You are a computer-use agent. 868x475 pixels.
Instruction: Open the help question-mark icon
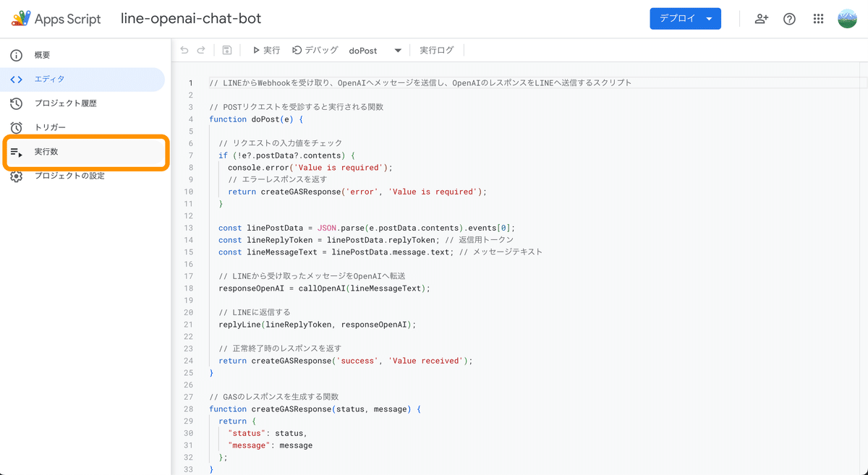[x=790, y=20]
